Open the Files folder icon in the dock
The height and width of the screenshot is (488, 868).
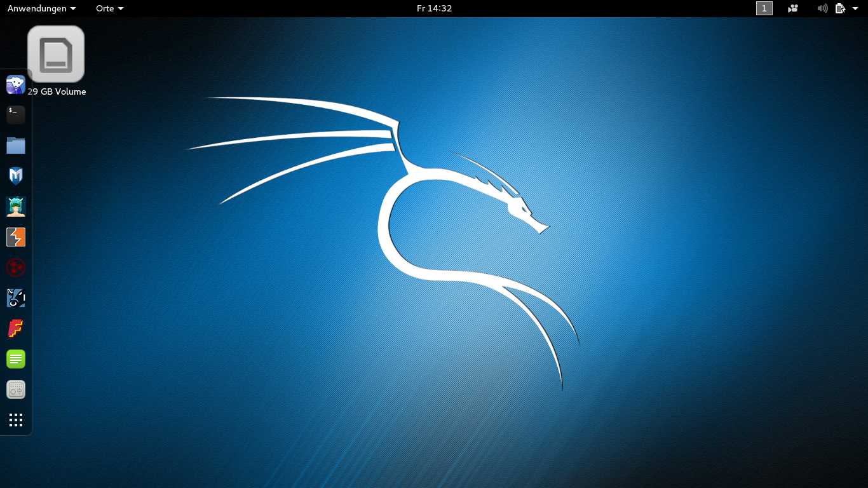point(16,146)
